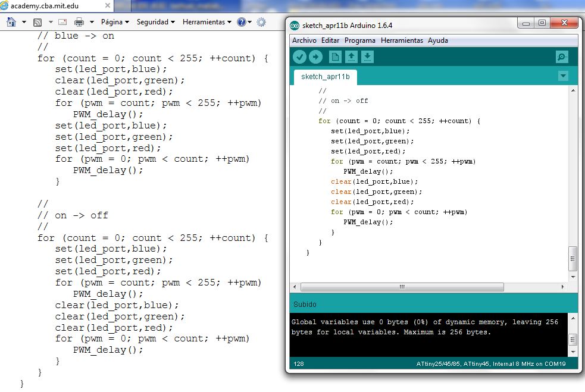Click editor scrollbar down arrow
Screen dimensions: 585x392
(573, 277)
